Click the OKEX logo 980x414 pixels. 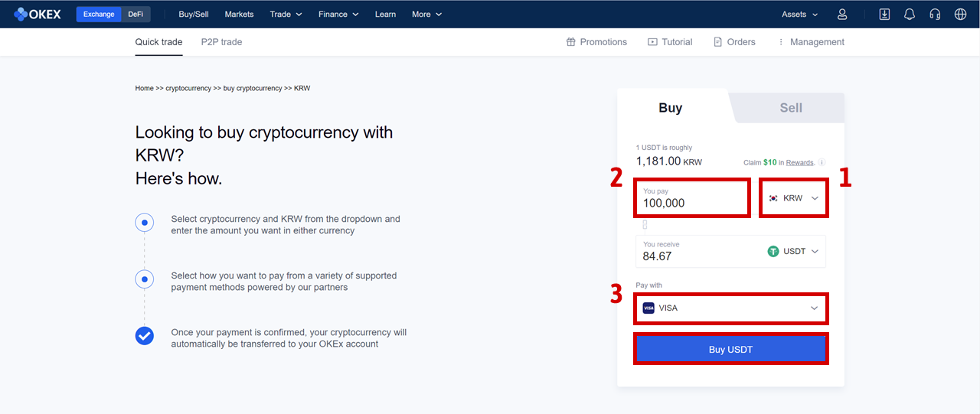38,14
